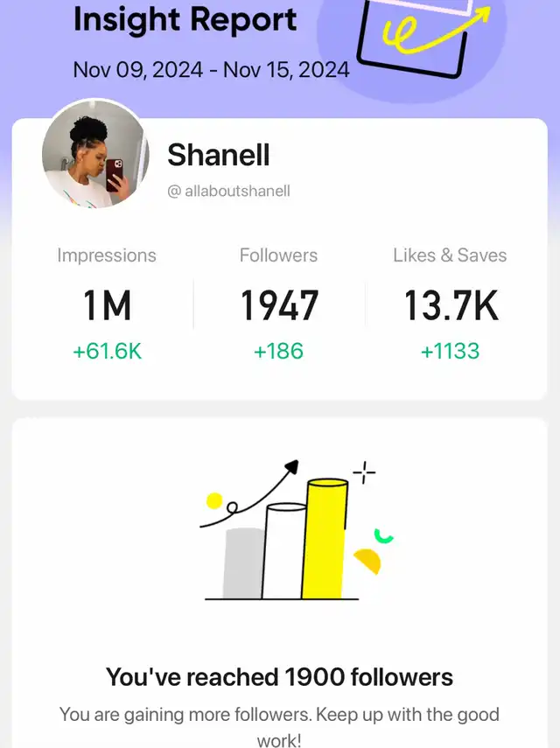Select the Nov 09 - Nov 15 date range

211,70
